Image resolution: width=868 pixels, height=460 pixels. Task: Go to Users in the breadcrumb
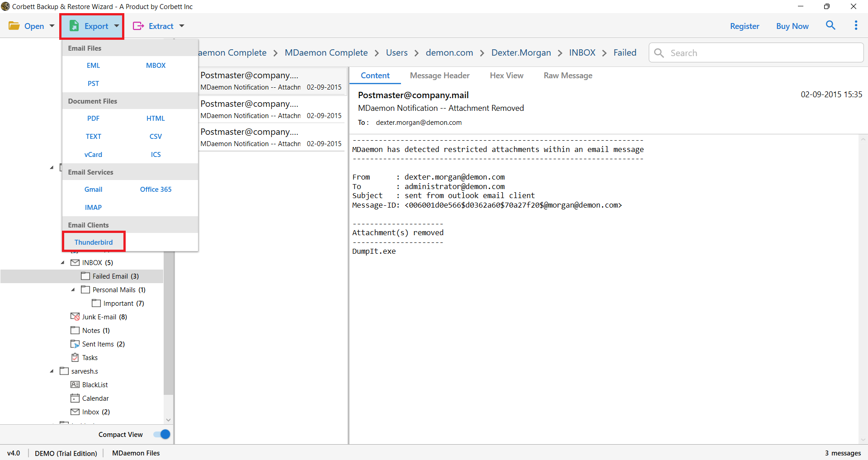pos(396,52)
